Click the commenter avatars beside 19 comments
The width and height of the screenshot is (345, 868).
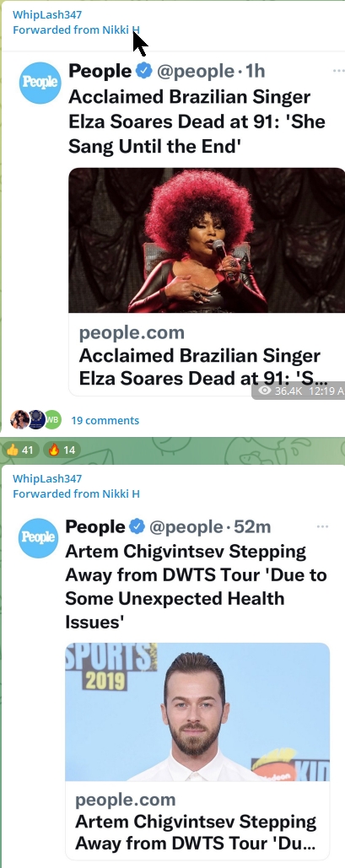point(36,419)
